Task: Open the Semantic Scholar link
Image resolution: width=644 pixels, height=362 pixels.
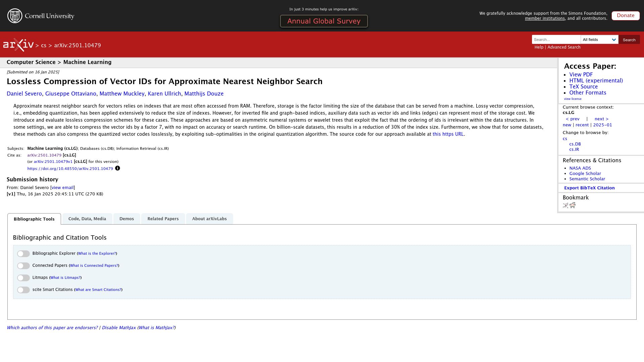Action: pos(587,179)
